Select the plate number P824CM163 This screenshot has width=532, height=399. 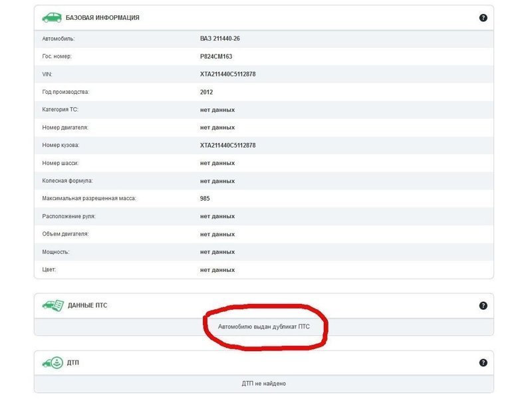(x=216, y=57)
